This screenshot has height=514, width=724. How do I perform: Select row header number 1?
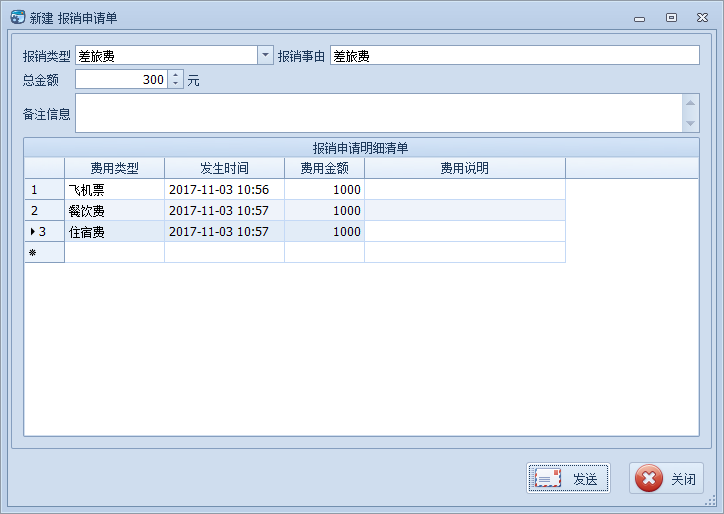[44, 189]
